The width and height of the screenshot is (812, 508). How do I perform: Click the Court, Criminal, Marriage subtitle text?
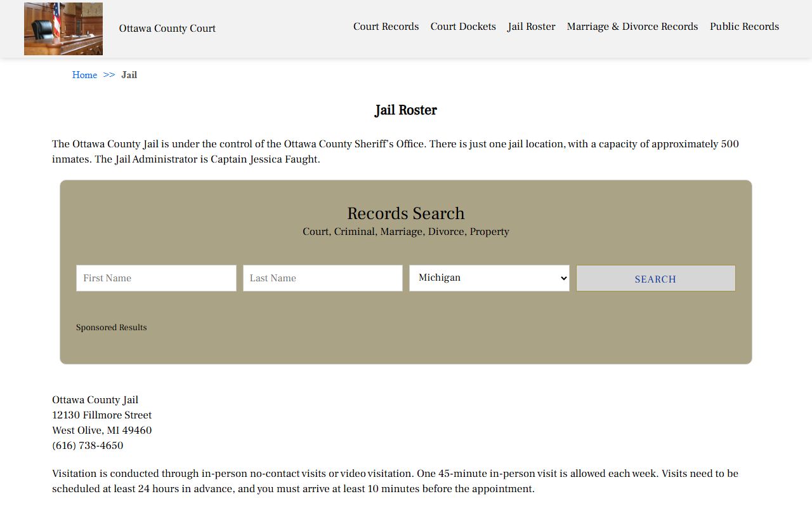pyautogui.click(x=406, y=232)
